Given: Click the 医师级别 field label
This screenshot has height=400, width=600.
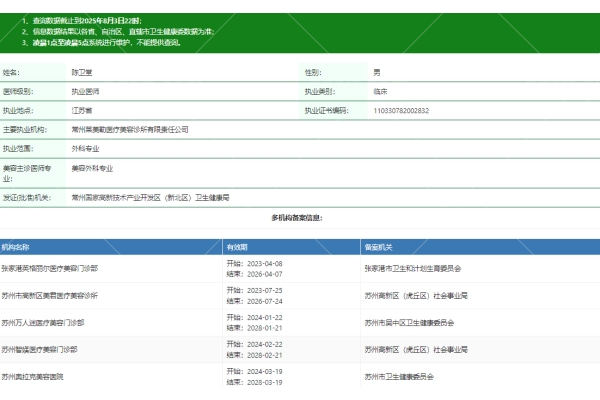Looking at the screenshot, I should click(x=18, y=91).
